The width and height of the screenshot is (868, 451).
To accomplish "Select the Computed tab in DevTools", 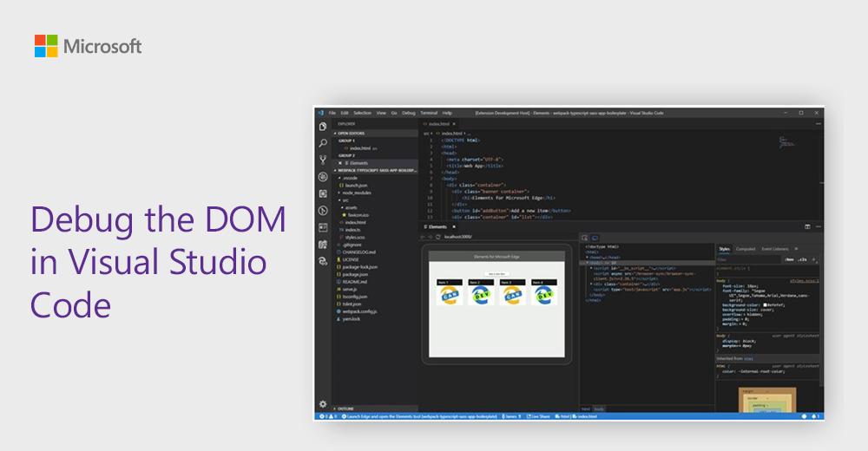I will [x=745, y=249].
